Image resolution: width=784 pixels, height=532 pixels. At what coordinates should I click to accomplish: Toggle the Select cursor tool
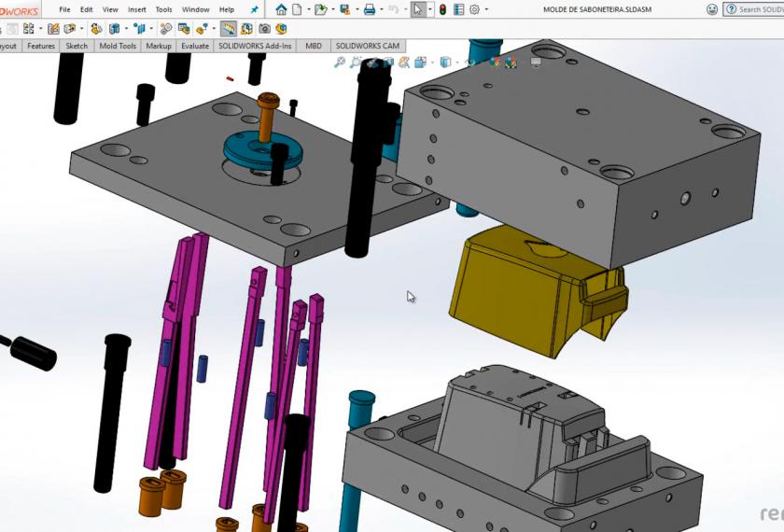417,9
